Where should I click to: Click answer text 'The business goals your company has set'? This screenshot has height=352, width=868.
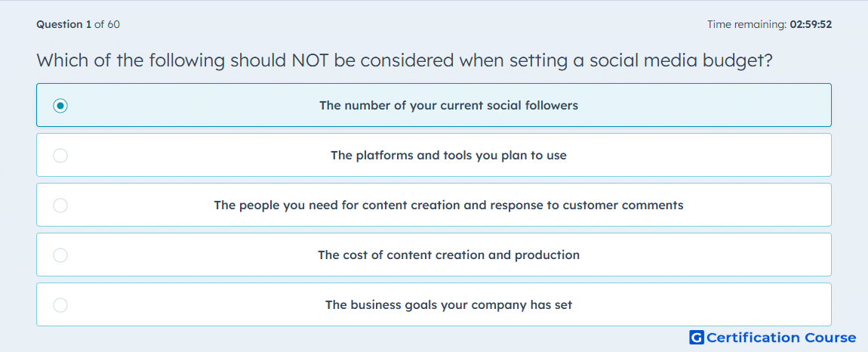click(x=448, y=305)
